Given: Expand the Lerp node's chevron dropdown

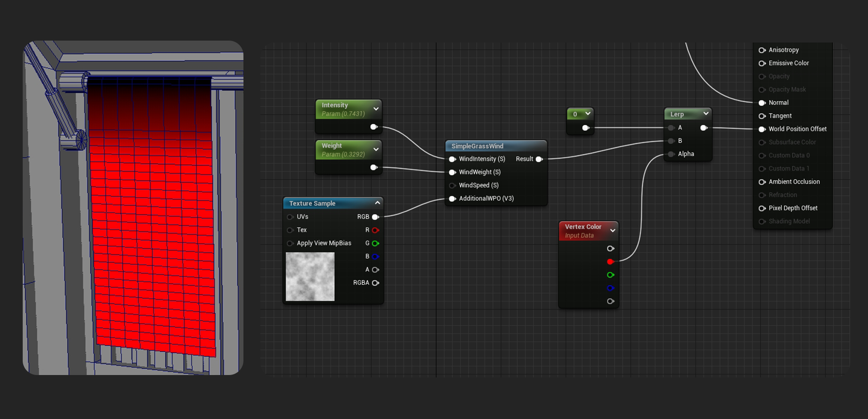Looking at the screenshot, I should click(706, 114).
